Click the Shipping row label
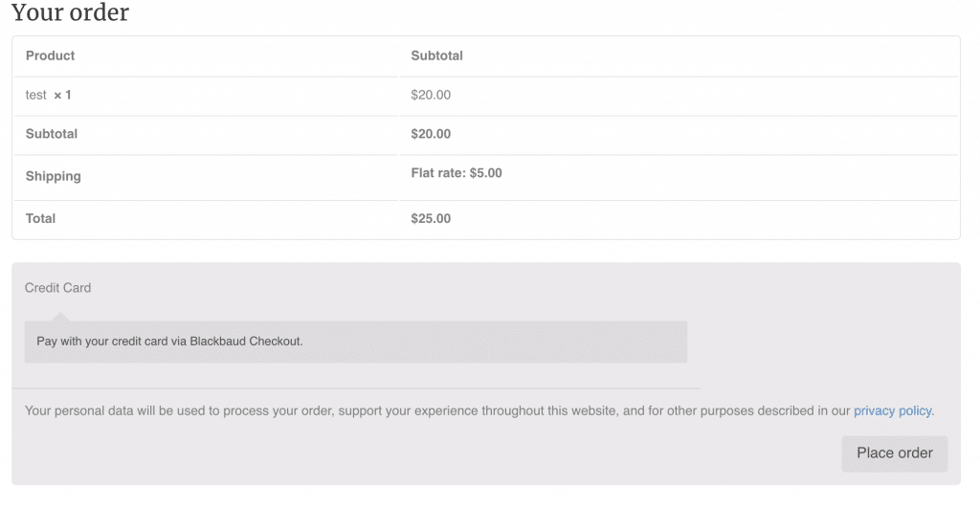The height and width of the screenshot is (508, 980). 54,176
